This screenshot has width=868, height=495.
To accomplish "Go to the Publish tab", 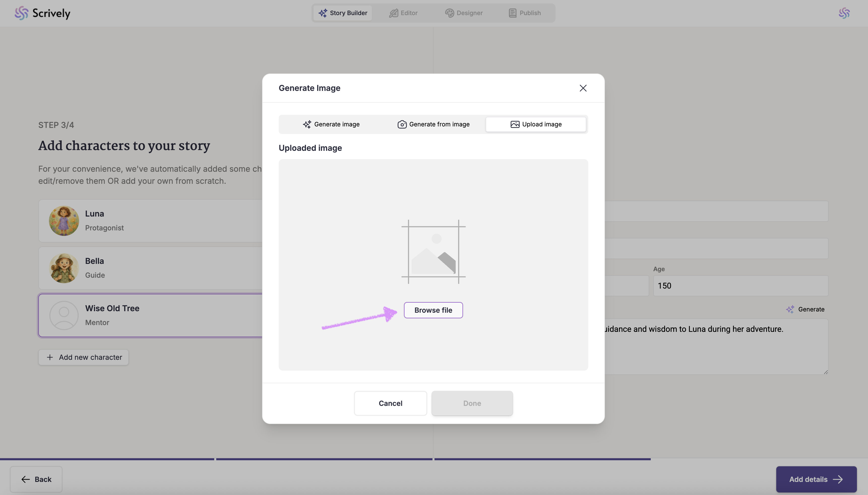I will [525, 13].
